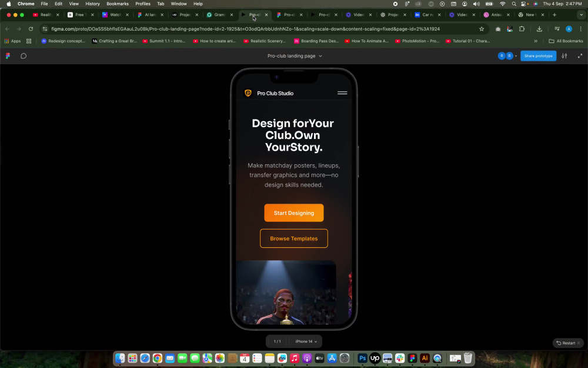
Task: Click the Wi-Fi status icon in menu bar
Action: [503, 4]
